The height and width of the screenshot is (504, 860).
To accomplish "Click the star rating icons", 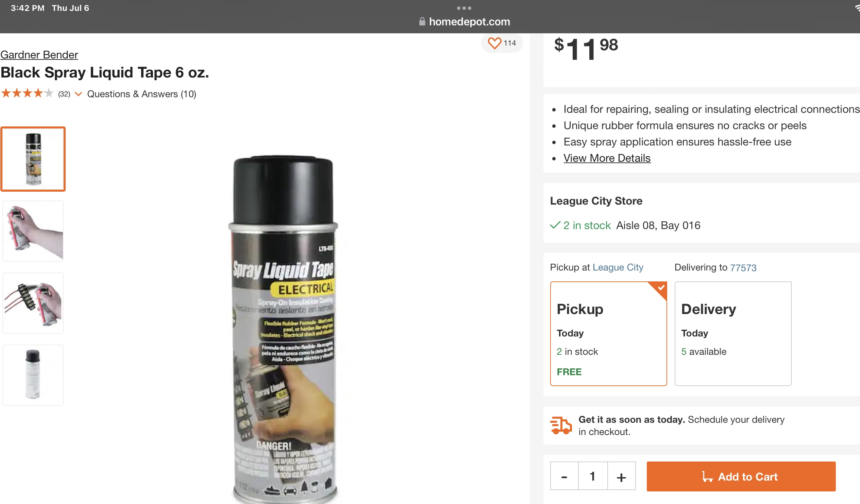I will point(27,93).
